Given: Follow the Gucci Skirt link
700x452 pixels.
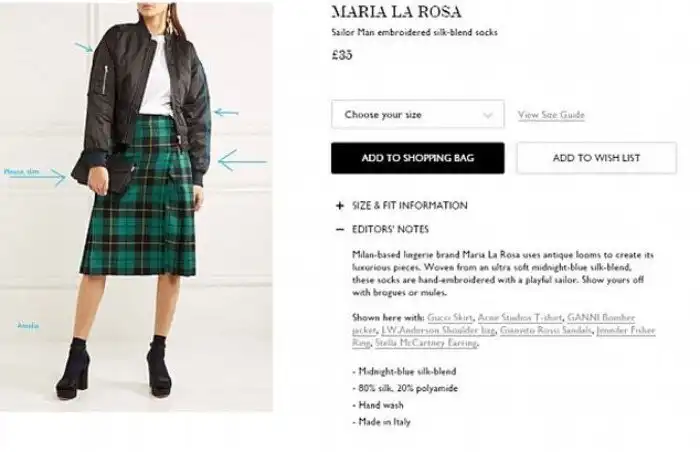Looking at the screenshot, I should coord(449,318).
